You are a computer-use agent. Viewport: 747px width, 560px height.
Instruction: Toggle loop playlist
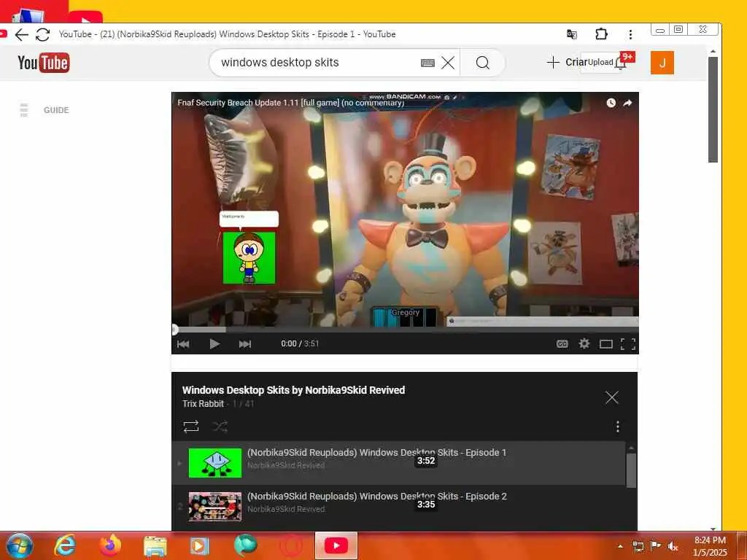click(x=191, y=426)
